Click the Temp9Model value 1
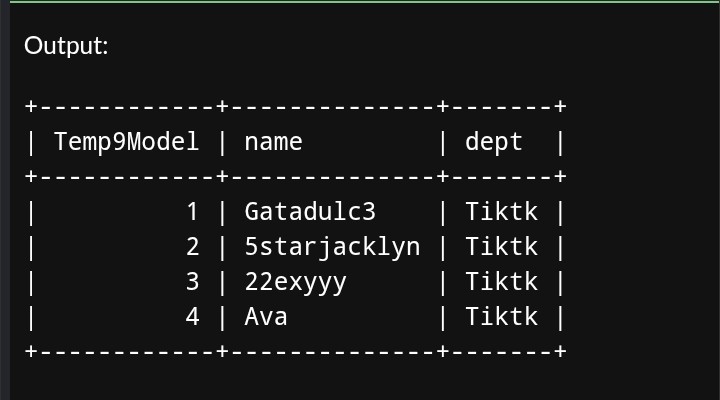720x400 pixels. (x=193, y=212)
